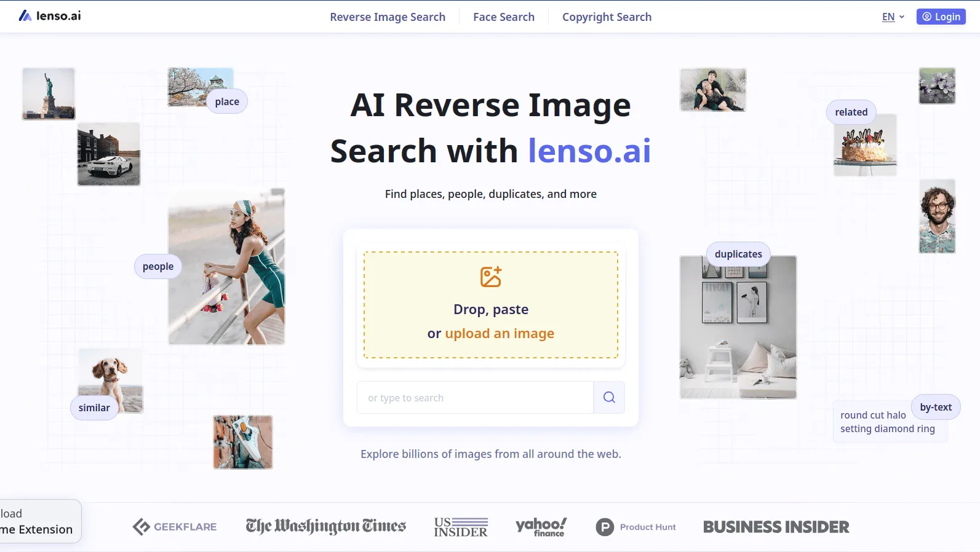The image size is (980, 552).
Task: Click The Washington Times logo
Action: click(x=326, y=526)
